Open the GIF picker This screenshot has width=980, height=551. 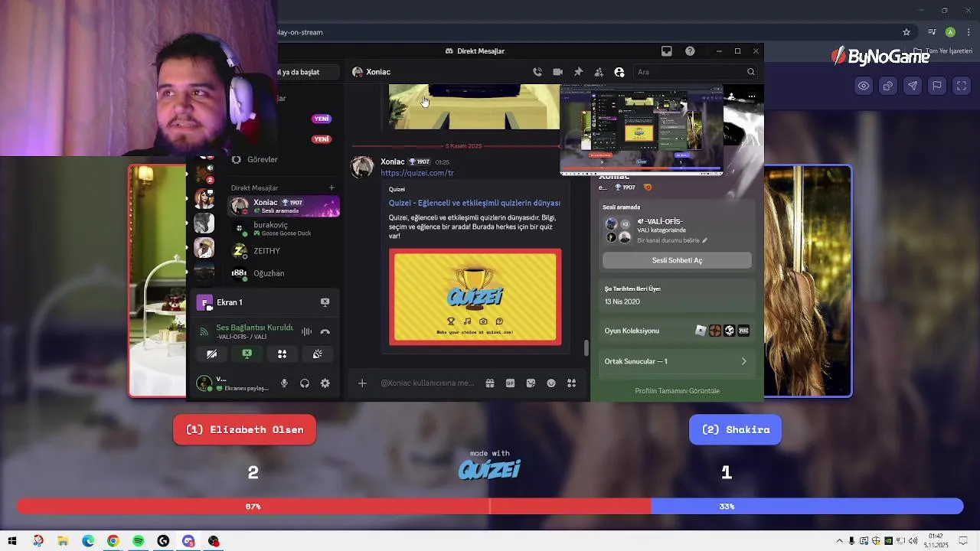point(510,383)
